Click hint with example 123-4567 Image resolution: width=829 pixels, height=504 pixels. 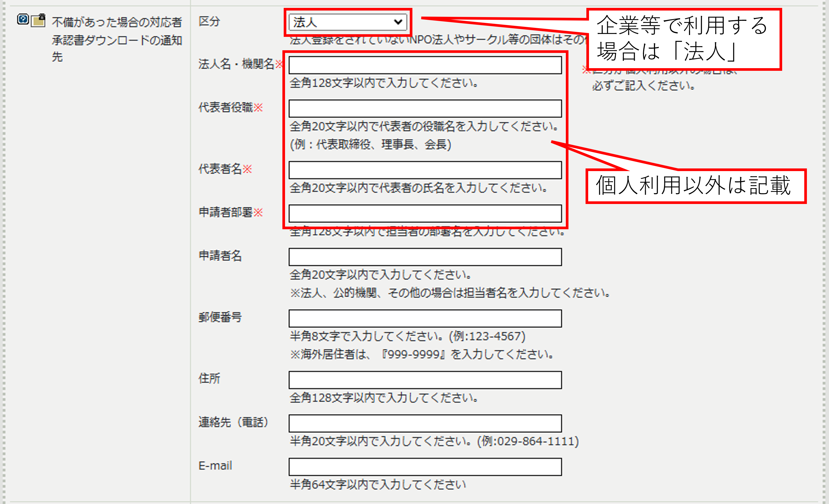pos(408,336)
